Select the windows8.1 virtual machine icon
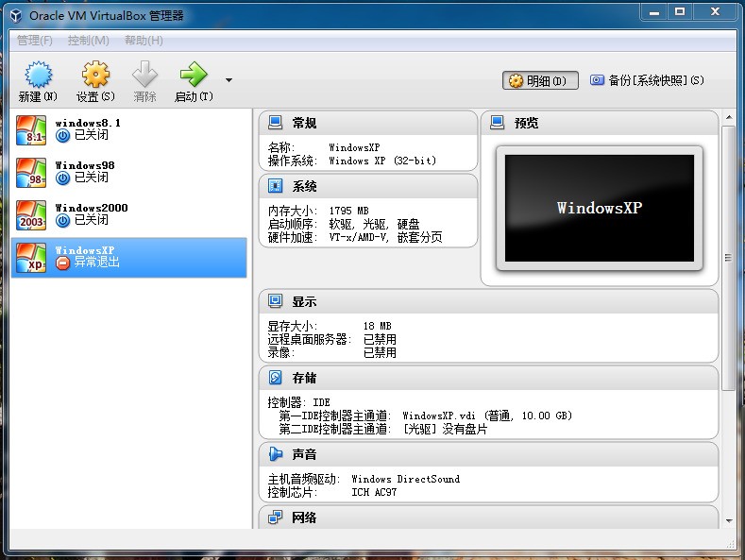Image resolution: width=745 pixels, height=560 pixels. coord(31,130)
